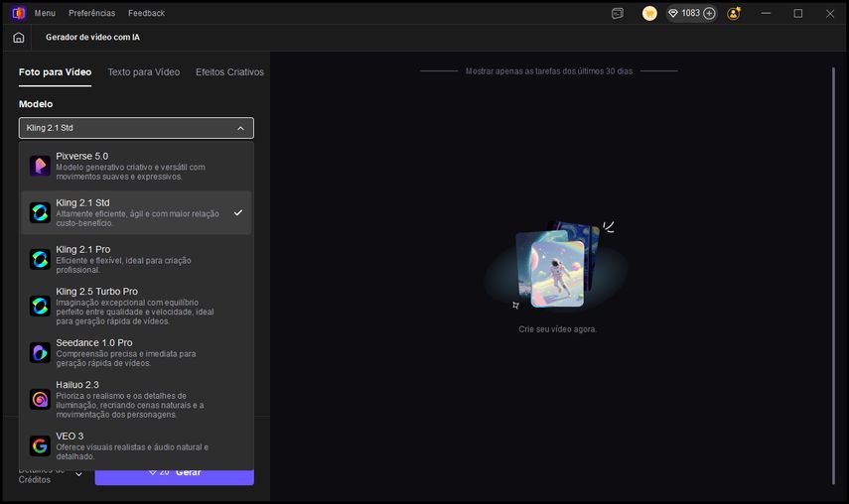Collapse the Modelo dropdown box
This screenshot has width=849, height=504.
pos(136,128)
